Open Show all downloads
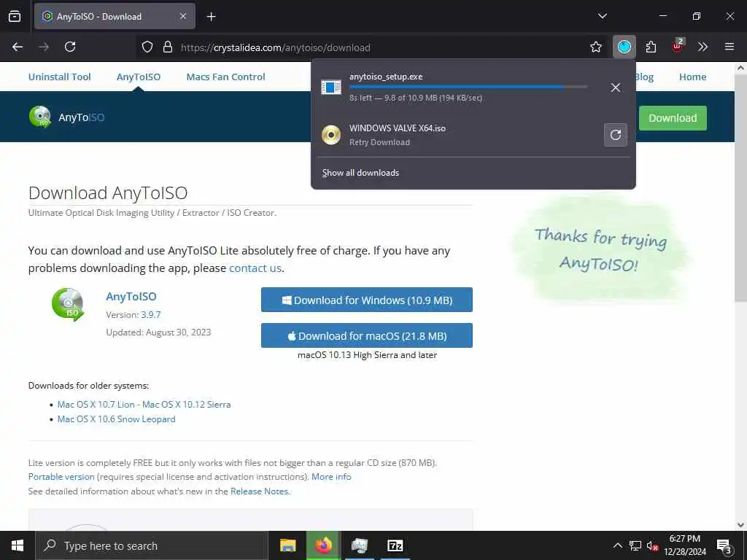The image size is (747, 560). coord(360,173)
